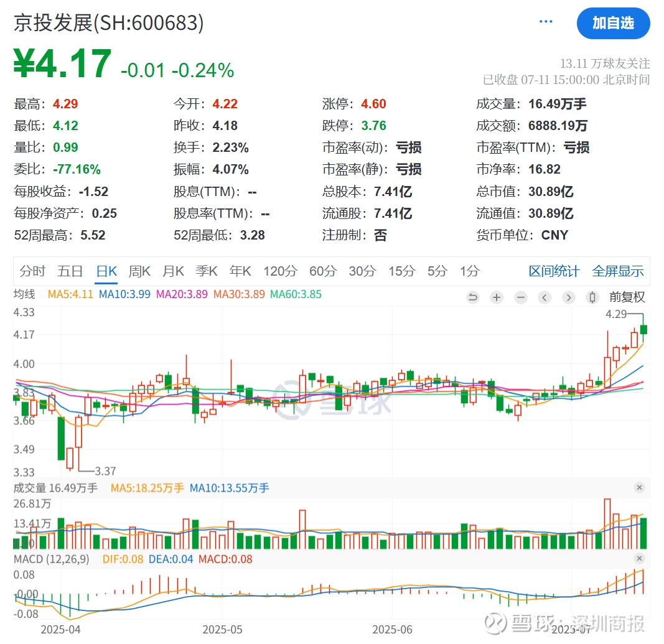Toggle the candlestick style icon

click(592, 297)
